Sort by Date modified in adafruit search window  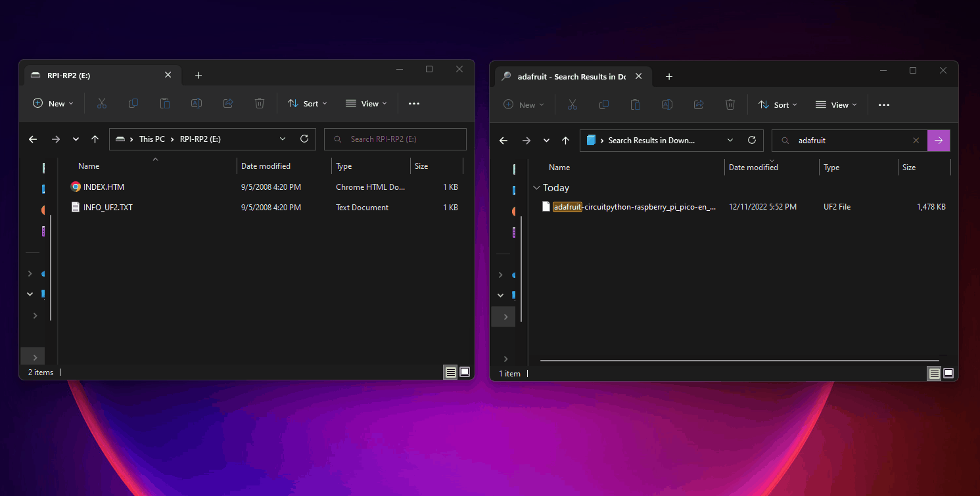tap(753, 168)
